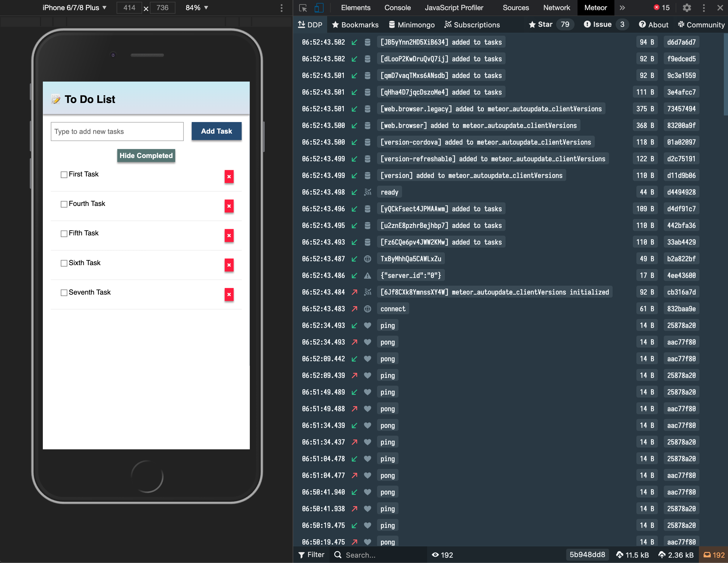Open DevTools settings gear
The width and height of the screenshot is (728, 563).
687,8
